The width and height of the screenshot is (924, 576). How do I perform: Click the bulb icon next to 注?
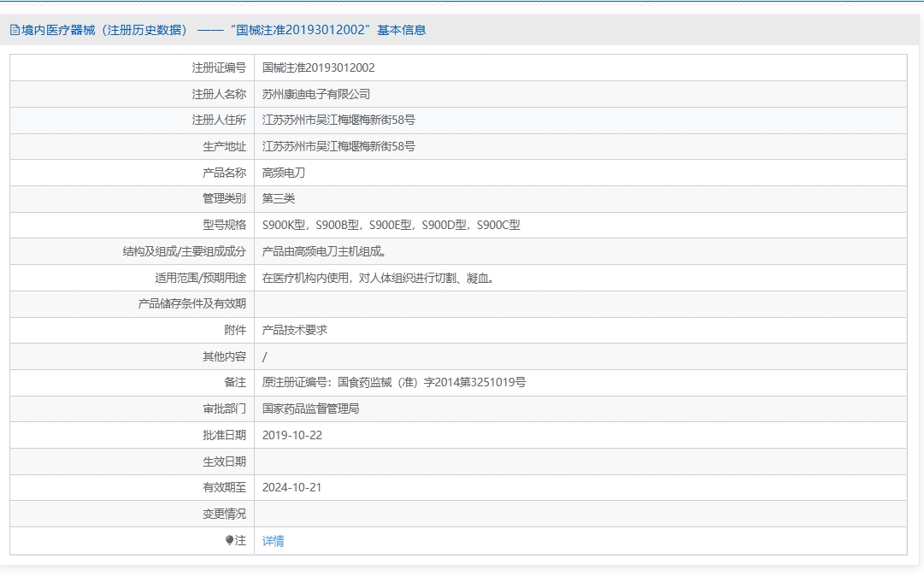(229, 540)
